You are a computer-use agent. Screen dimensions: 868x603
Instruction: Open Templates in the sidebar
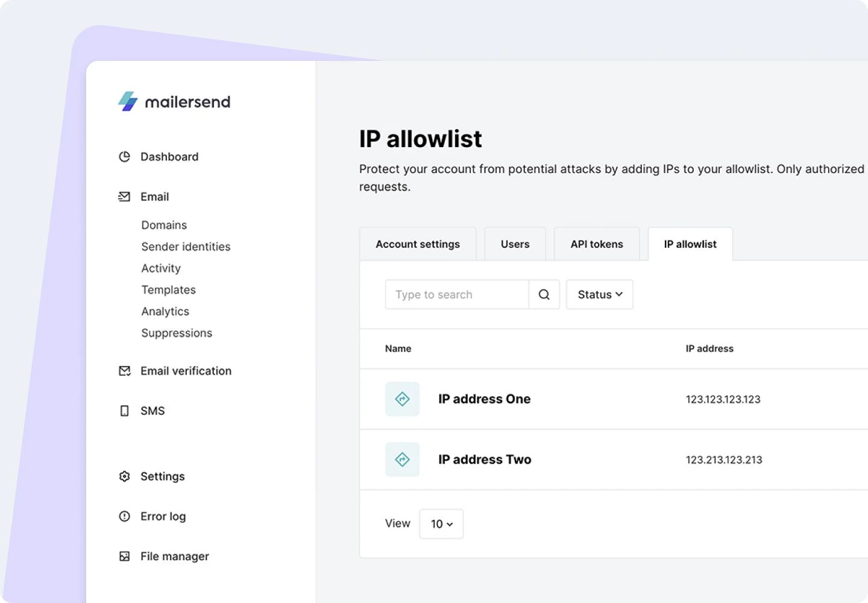tap(168, 290)
